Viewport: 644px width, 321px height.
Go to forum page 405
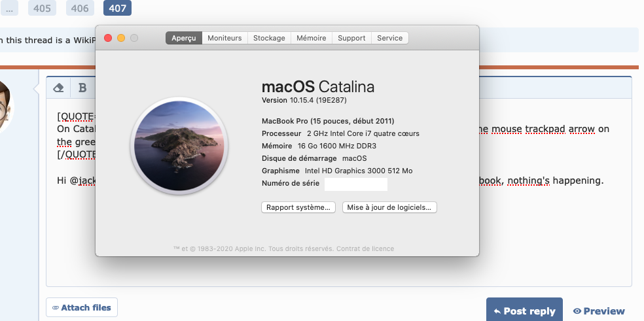tap(42, 8)
